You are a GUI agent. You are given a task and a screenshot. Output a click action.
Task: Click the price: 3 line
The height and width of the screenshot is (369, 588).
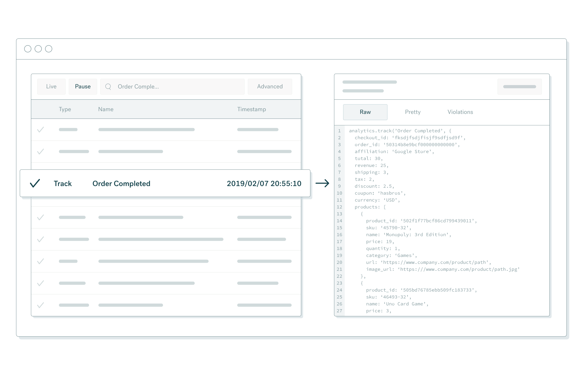click(379, 311)
